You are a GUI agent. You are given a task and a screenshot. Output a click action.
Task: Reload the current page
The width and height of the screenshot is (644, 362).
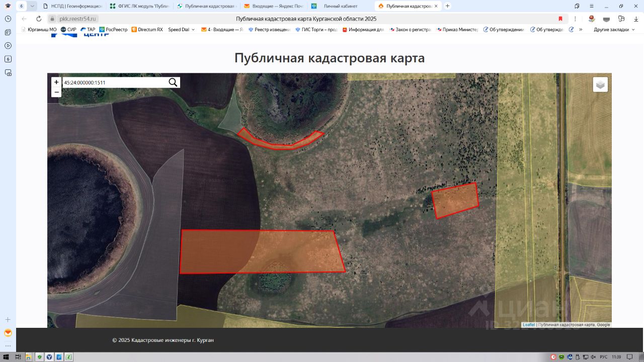tap(39, 19)
